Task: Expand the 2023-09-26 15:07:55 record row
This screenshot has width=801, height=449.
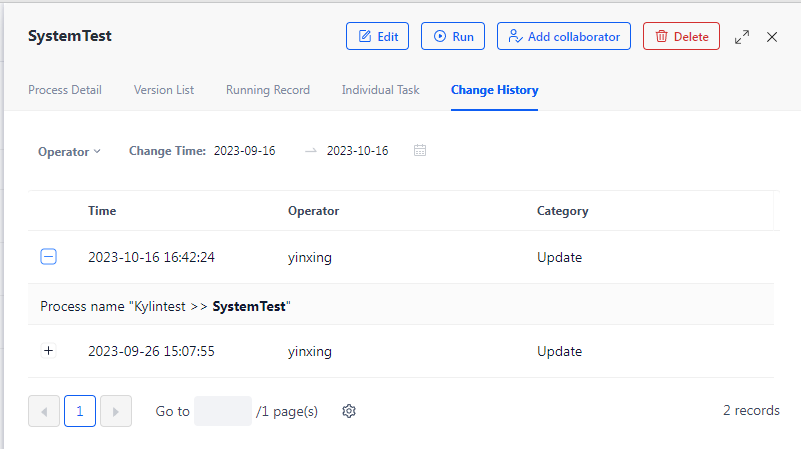Action: (48, 352)
